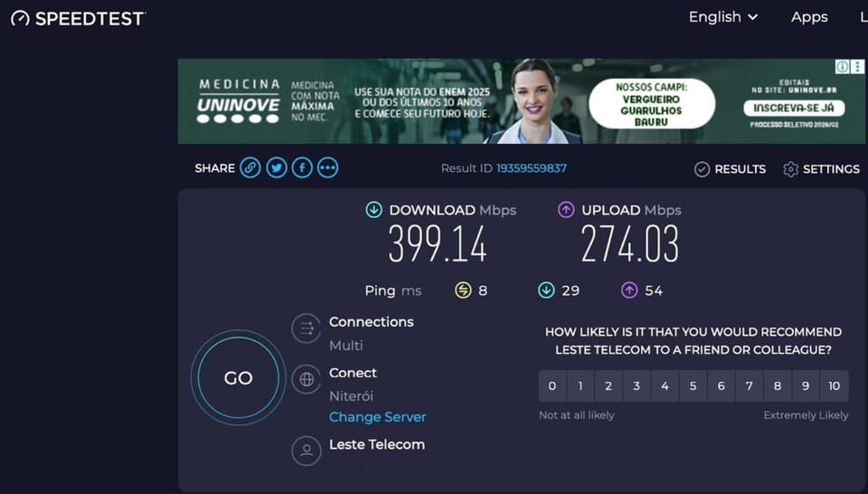Open the ad options menu icon
The width and height of the screenshot is (868, 494).
857,67
